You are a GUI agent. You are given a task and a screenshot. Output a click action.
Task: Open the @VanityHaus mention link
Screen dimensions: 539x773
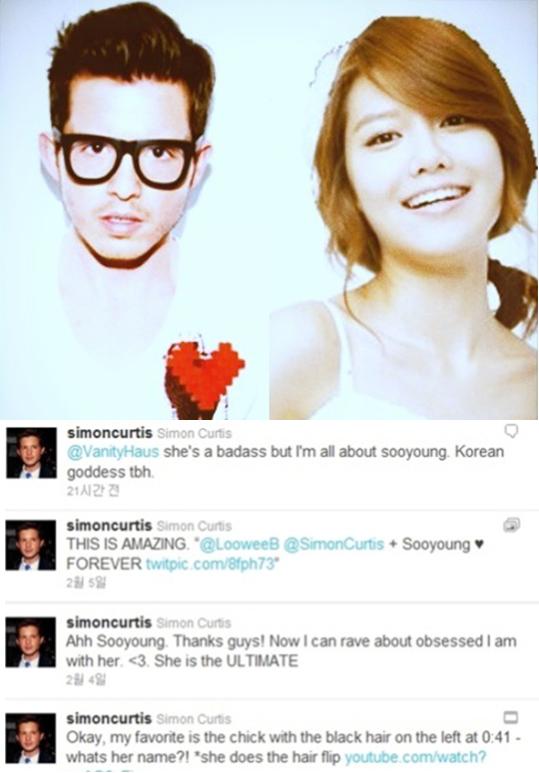[x=113, y=452]
